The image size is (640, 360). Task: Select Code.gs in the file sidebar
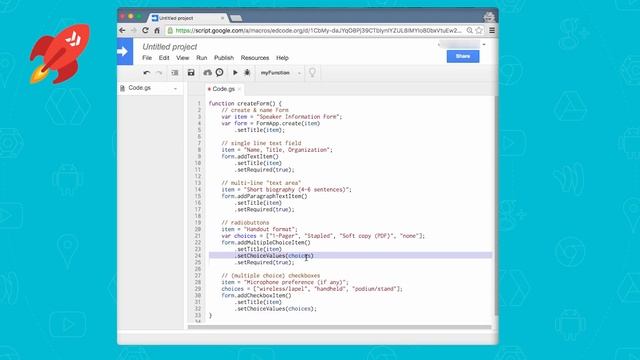[x=140, y=88]
